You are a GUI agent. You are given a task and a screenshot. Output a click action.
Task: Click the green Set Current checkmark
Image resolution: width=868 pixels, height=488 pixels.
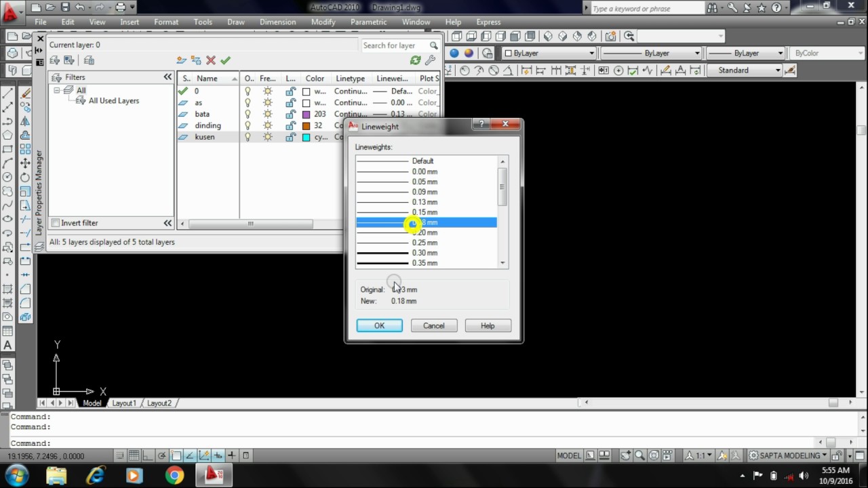(x=226, y=60)
